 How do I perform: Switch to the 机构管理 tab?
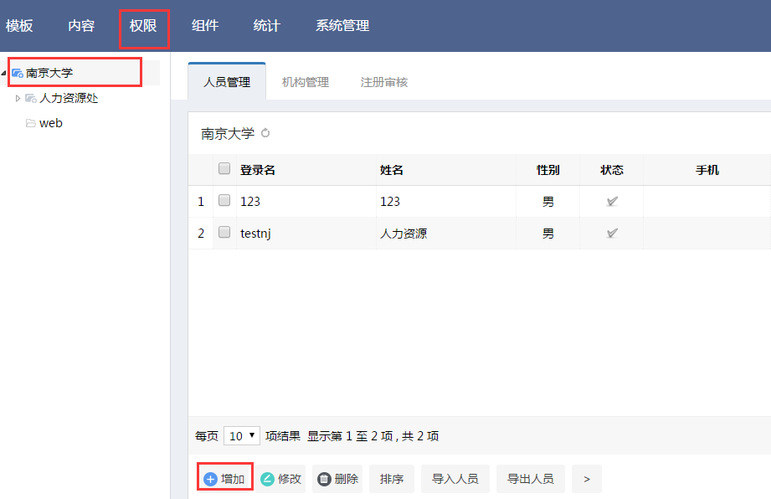tap(305, 82)
